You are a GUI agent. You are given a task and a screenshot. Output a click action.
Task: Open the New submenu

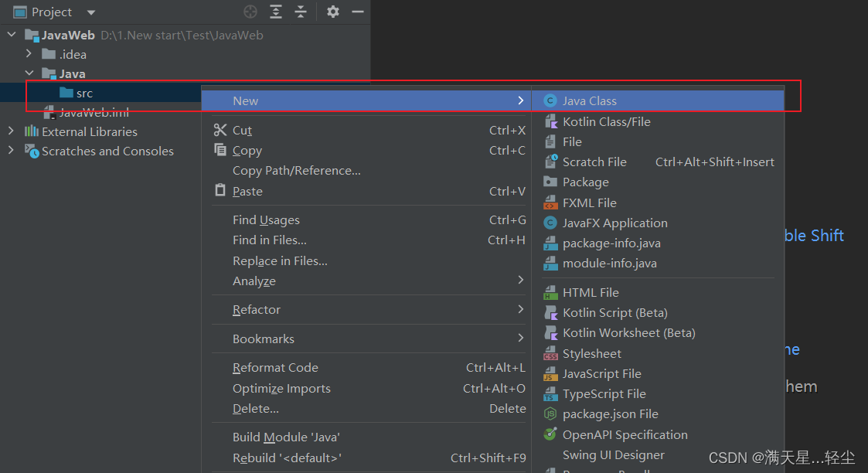pyautogui.click(x=366, y=100)
